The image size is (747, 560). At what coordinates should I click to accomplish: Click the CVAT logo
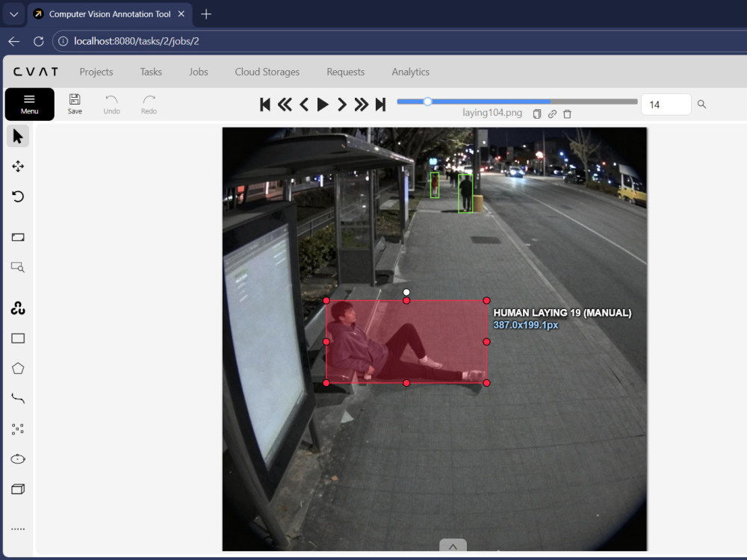click(x=36, y=72)
